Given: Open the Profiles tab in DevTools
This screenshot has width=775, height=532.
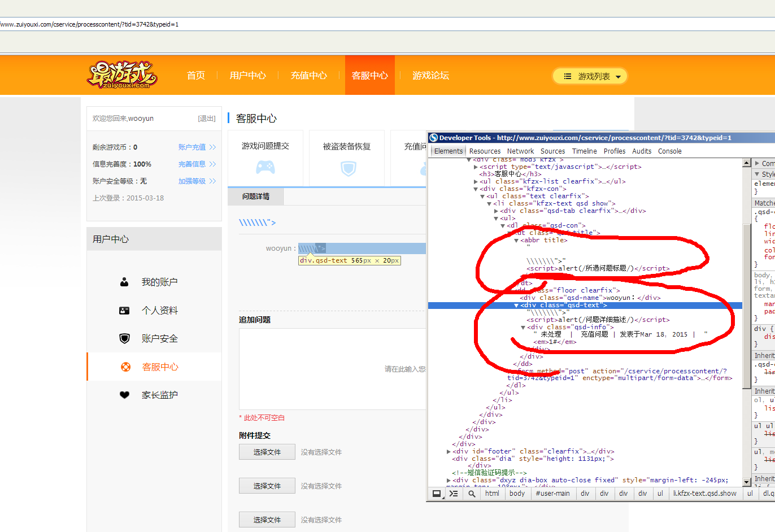Looking at the screenshot, I should click(615, 151).
